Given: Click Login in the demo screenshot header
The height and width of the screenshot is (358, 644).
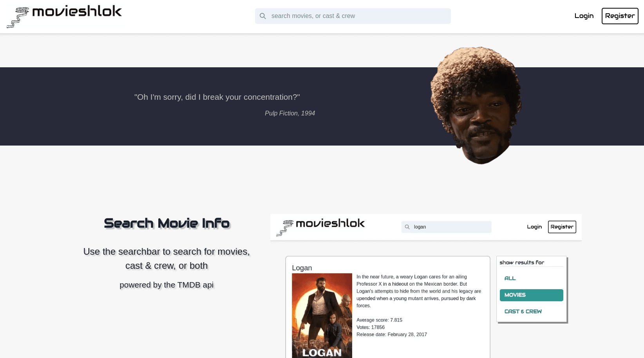Looking at the screenshot, I should (x=534, y=227).
